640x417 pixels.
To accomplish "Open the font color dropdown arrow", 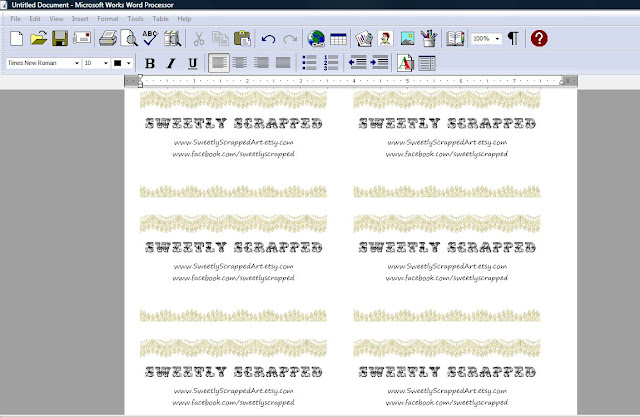I will (x=129, y=63).
